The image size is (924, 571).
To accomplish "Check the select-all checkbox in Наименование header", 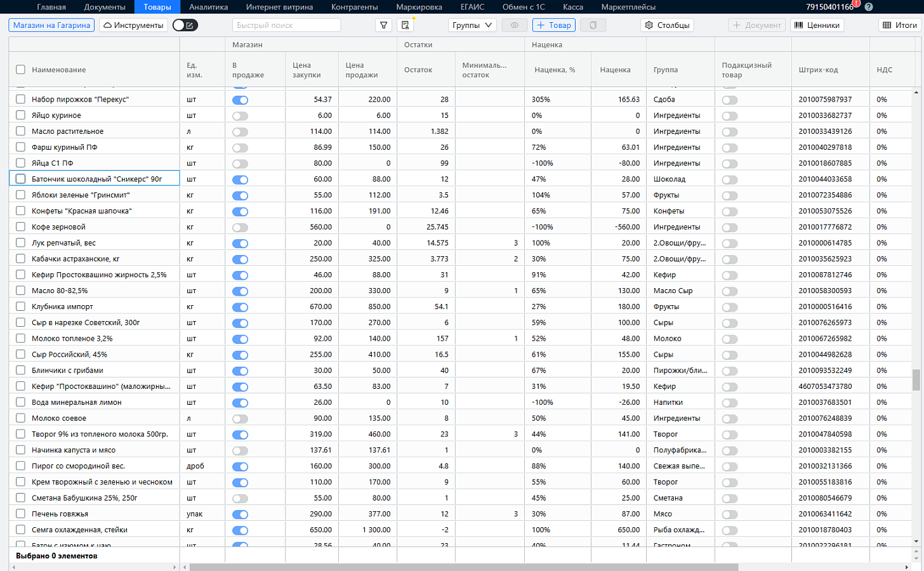I will pos(20,70).
